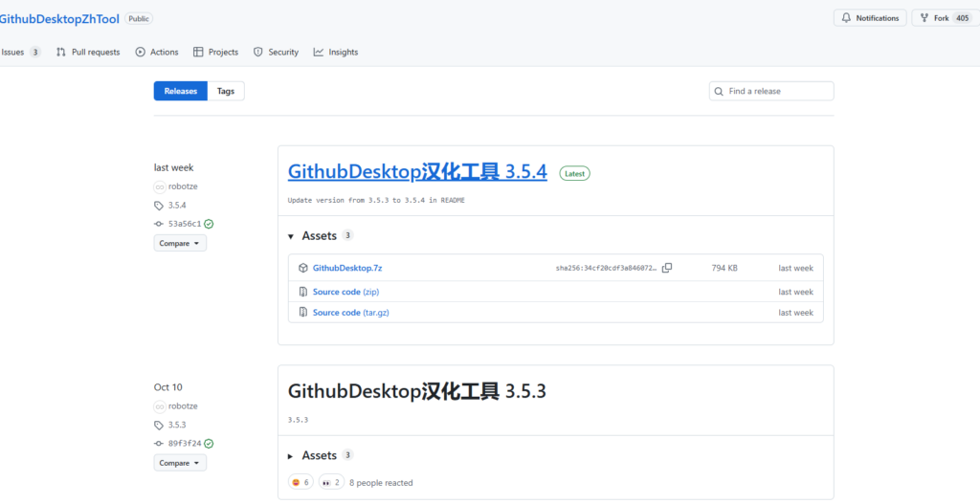The image size is (980, 504).
Task: Click the Notifications bell button
Action: click(x=870, y=18)
